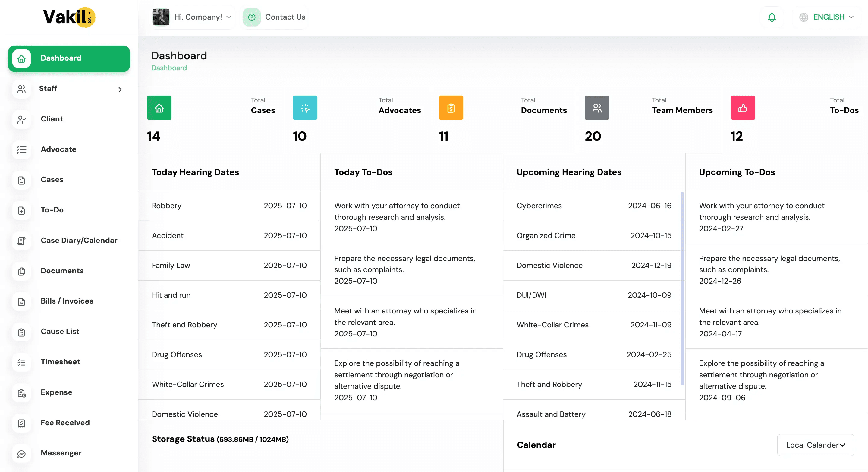This screenshot has height=472, width=868.
Task: Click the notifications bell icon
Action: 772,17
